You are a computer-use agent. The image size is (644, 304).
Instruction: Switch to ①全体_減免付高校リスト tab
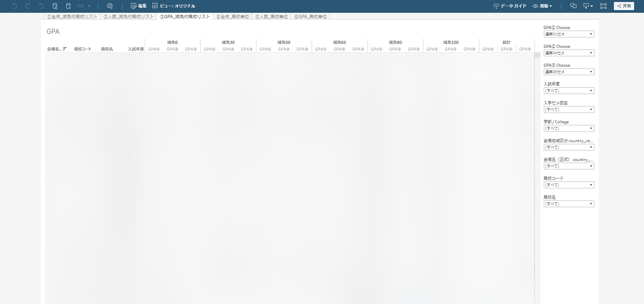point(72,17)
